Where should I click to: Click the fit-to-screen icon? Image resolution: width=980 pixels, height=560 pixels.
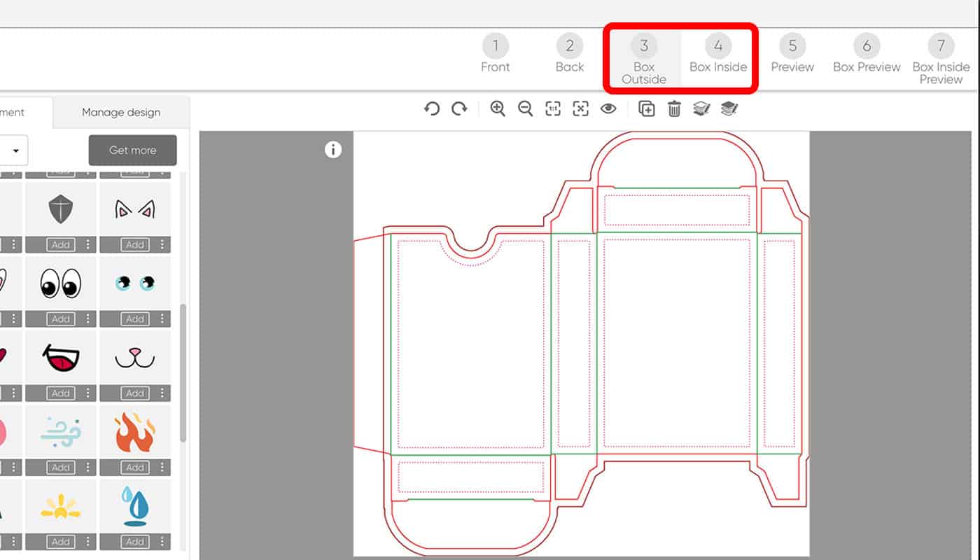coord(580,108)
